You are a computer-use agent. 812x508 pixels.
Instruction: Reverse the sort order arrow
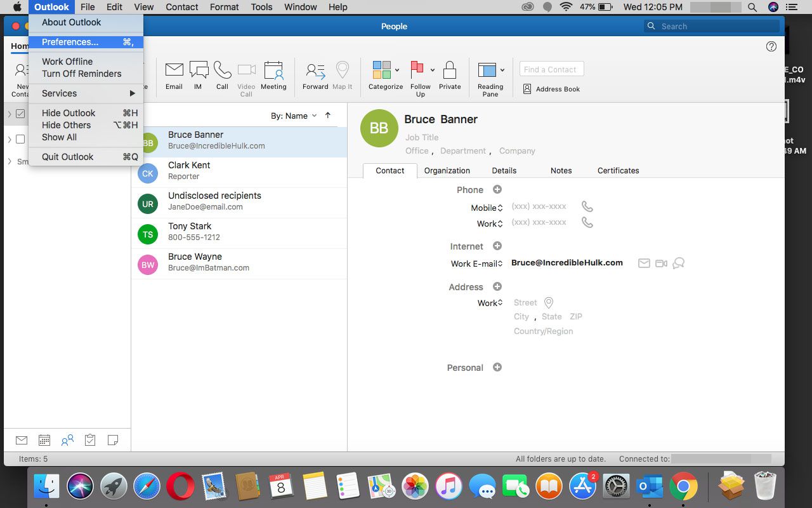(328, 115)
